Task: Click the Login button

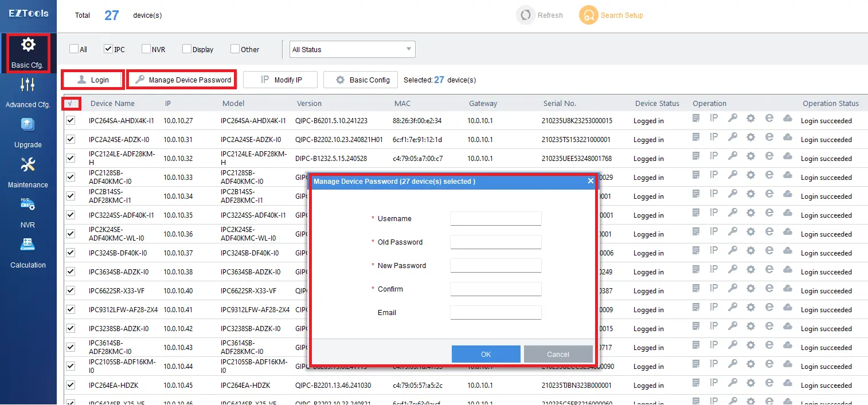Action: (93, 80)
